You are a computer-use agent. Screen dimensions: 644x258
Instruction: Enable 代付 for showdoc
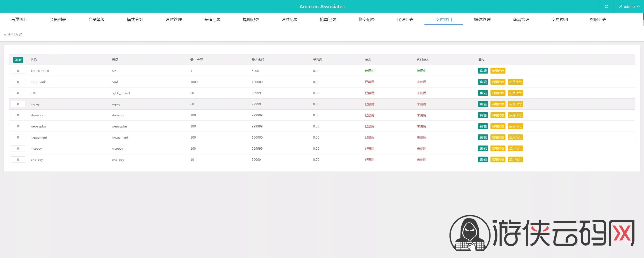516,115
